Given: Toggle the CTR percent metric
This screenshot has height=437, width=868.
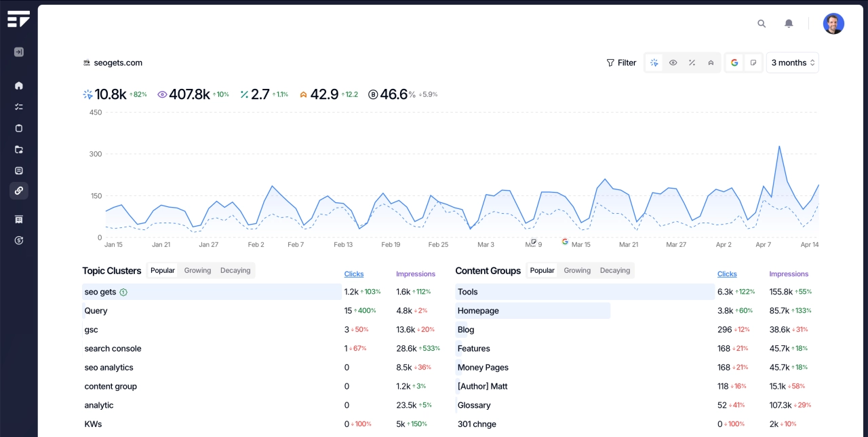Looking at the screenshot, I should (x=692, y=62).
